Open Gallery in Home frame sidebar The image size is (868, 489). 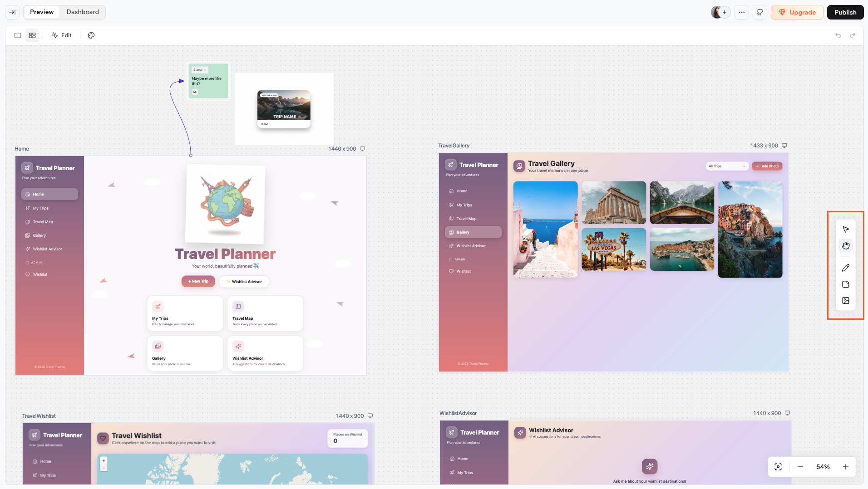(49, 235)
